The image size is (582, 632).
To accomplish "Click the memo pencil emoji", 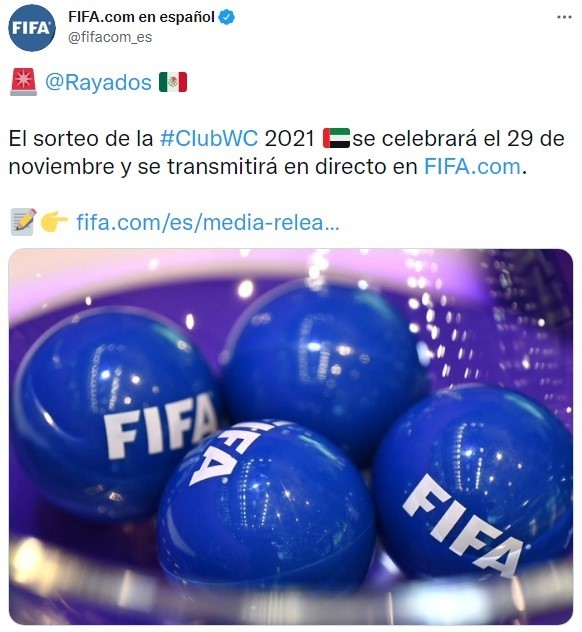I will tap(23, 222).
